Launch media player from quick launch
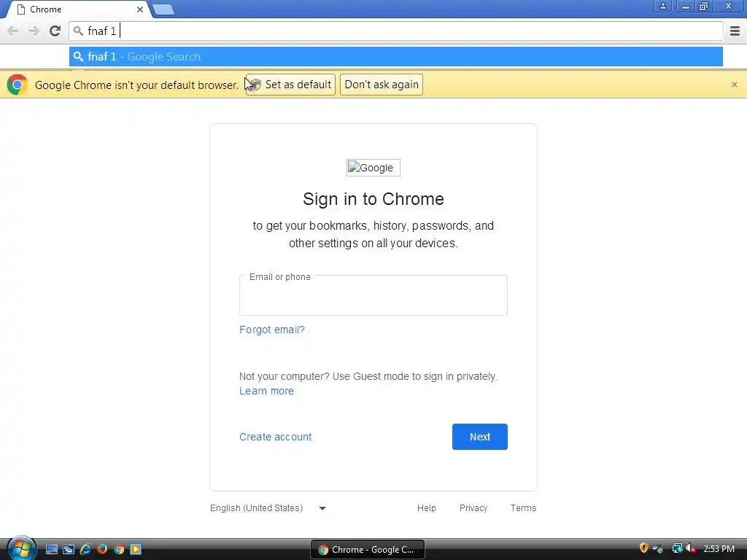This screenshot has width=747, height=560. 136,550
